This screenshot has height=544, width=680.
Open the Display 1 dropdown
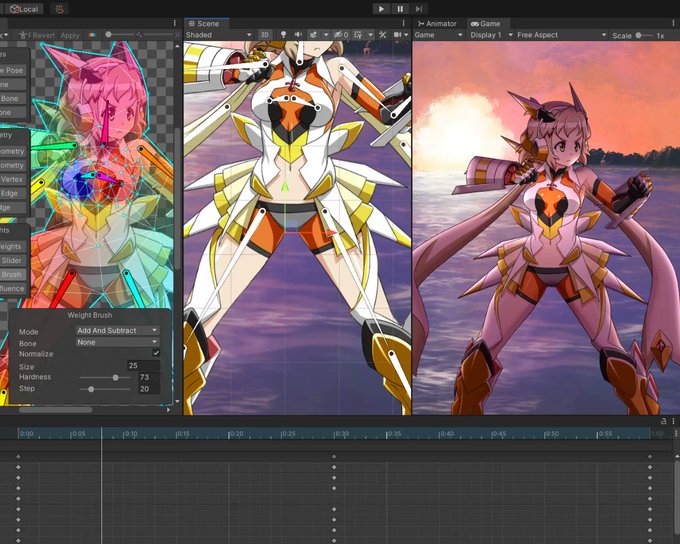click(x=491, y=35)
